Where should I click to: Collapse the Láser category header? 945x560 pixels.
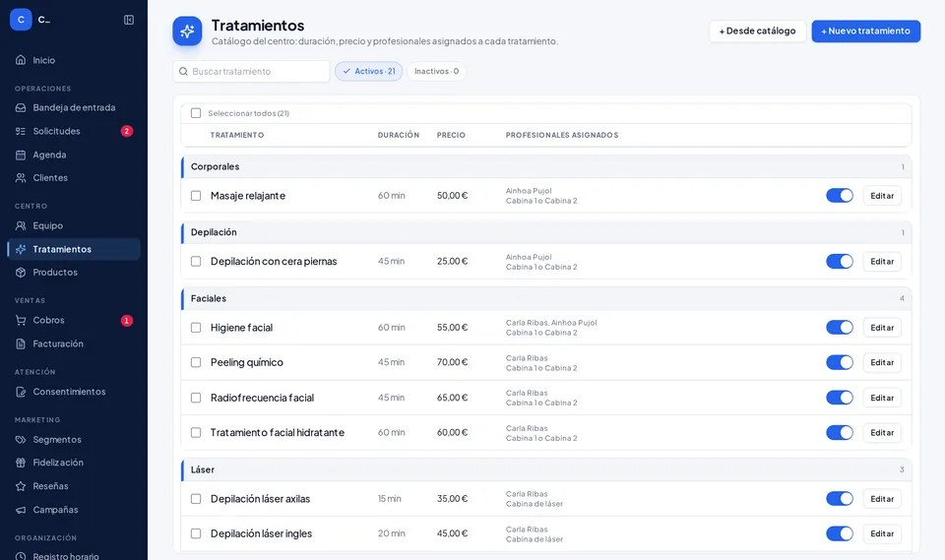tap(546, 469)
